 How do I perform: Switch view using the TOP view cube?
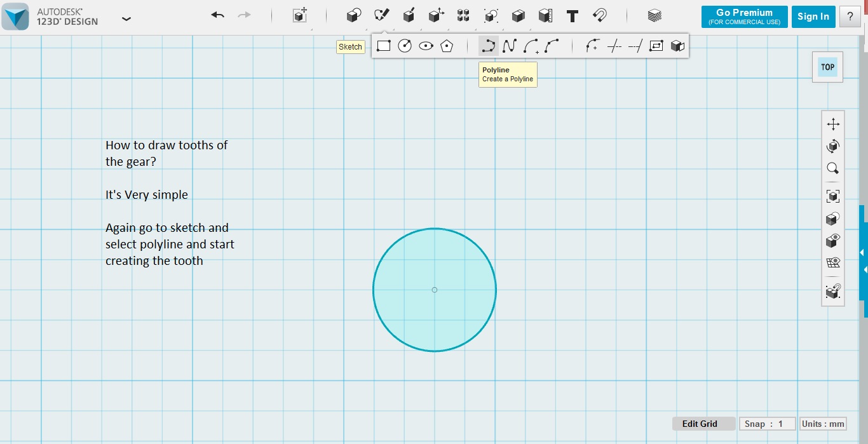827,67
